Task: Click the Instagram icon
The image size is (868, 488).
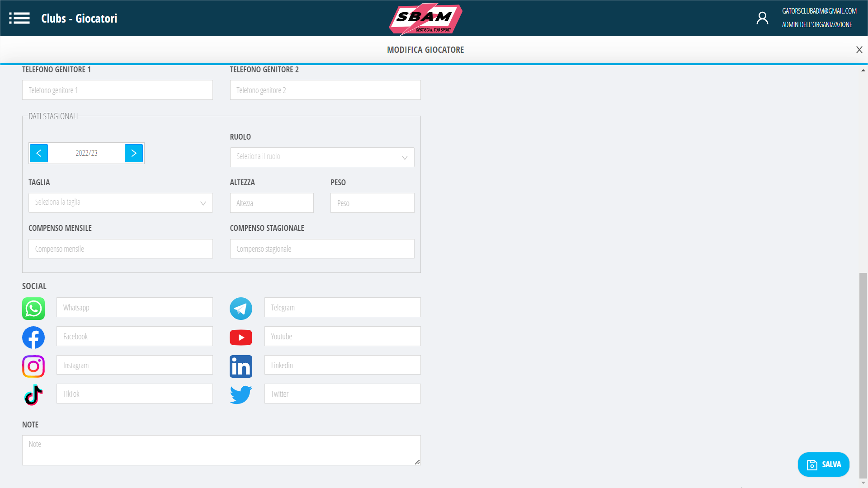Action: tap(33, 366)
